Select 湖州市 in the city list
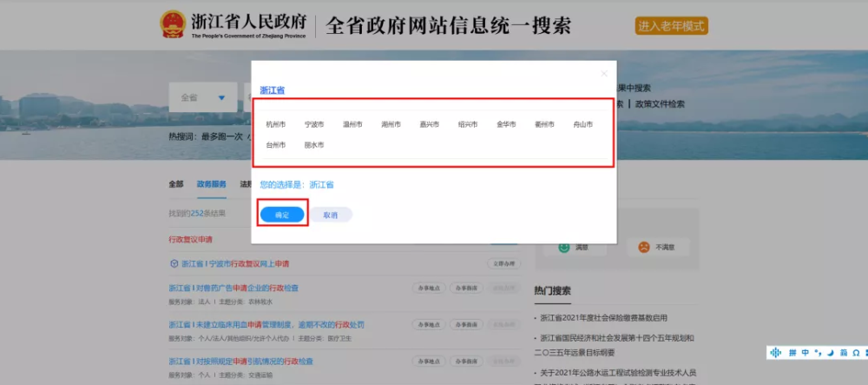The height and width of the screenshot is (385, 868). click(391, 124)
